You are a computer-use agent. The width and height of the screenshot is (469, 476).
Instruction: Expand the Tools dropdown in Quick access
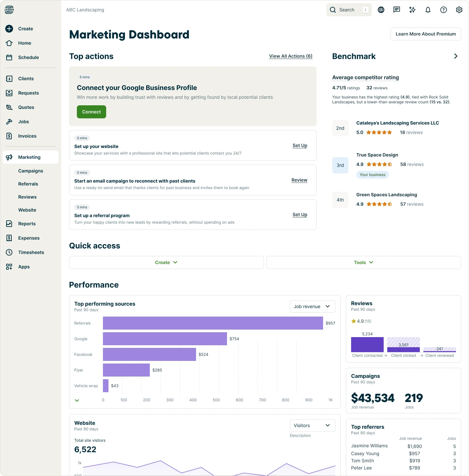(363, 262)
